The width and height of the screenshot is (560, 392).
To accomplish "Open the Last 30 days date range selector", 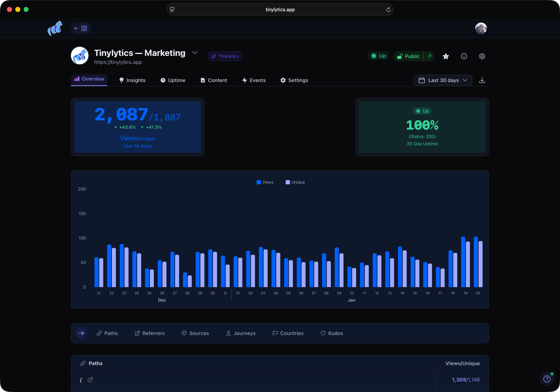I will pyautogui.click(x=443, y=80).
